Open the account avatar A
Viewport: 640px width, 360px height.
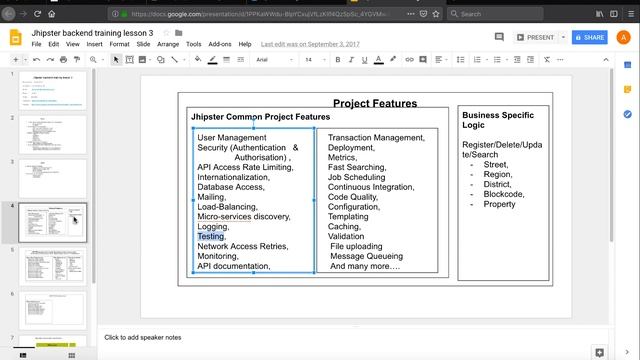point(623,37)
